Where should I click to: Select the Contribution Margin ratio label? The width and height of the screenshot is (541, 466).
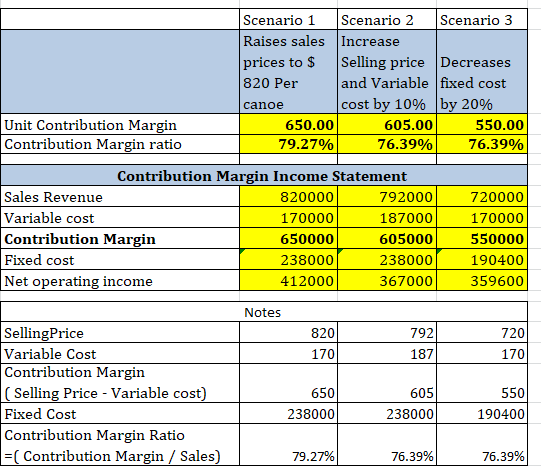120,144
